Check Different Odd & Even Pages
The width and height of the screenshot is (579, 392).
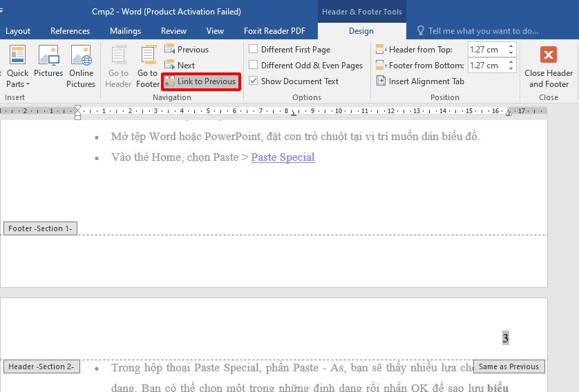coord(254,66)
